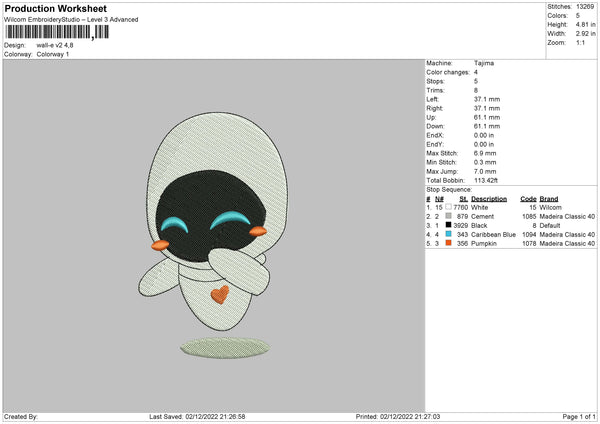Click the barcode under the title

[54, 33]
